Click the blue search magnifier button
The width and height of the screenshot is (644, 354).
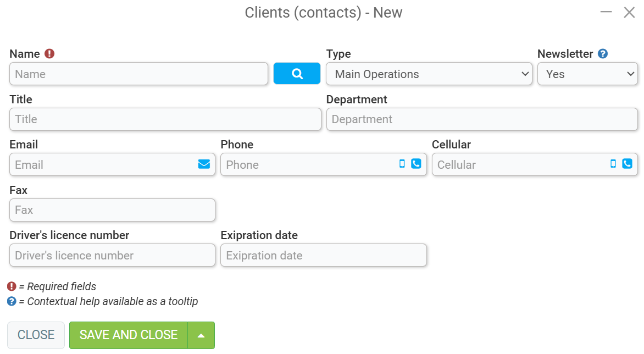pyautogui.click(x=297, y=74)
